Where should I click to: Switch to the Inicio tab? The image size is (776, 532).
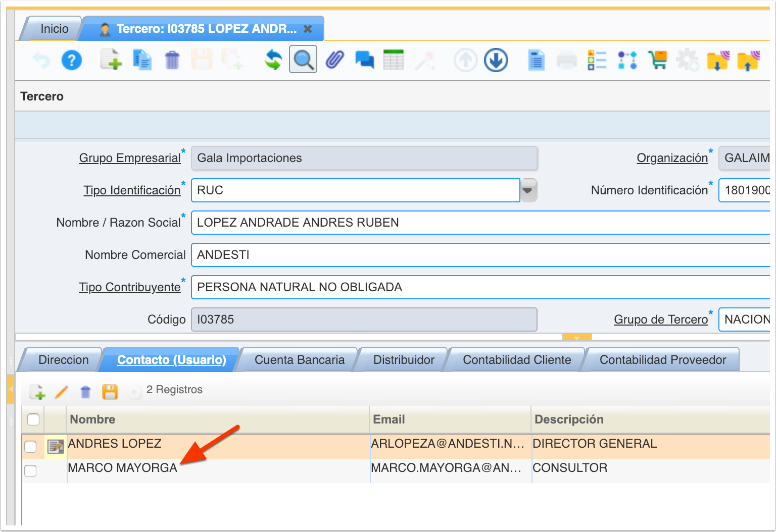click(54, 29)
